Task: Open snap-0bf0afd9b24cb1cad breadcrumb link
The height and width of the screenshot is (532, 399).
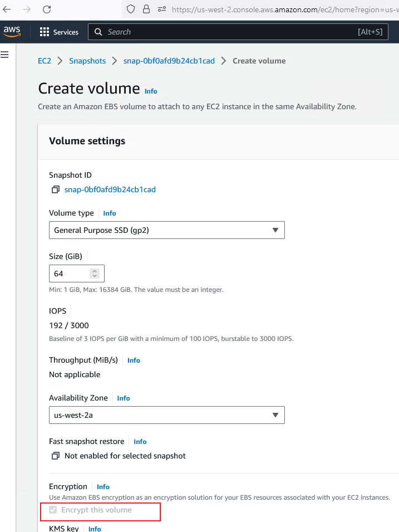Action: point(169,61)
